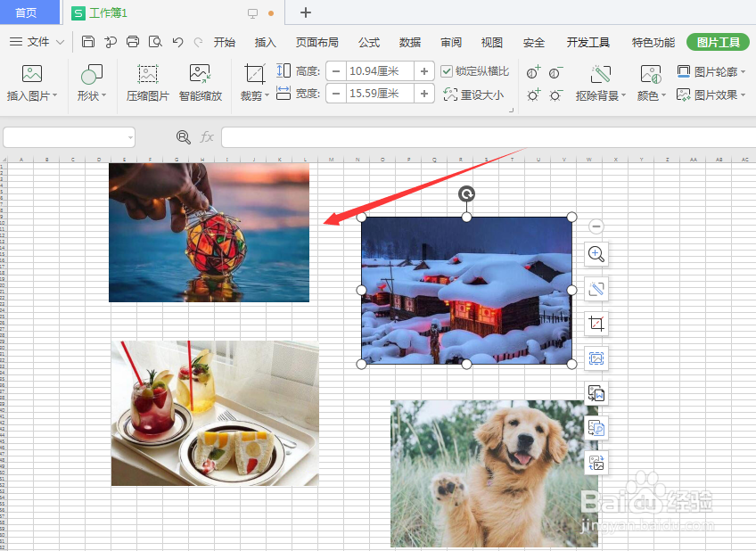Click Reset Size (重设大小) button
This screenshot has height=551, width=756.
(x=474, y=95)
